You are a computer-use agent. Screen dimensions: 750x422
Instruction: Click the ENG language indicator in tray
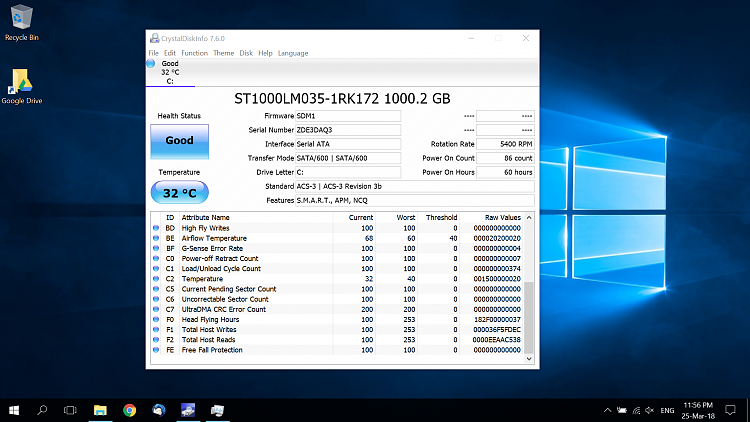point(667,411)
